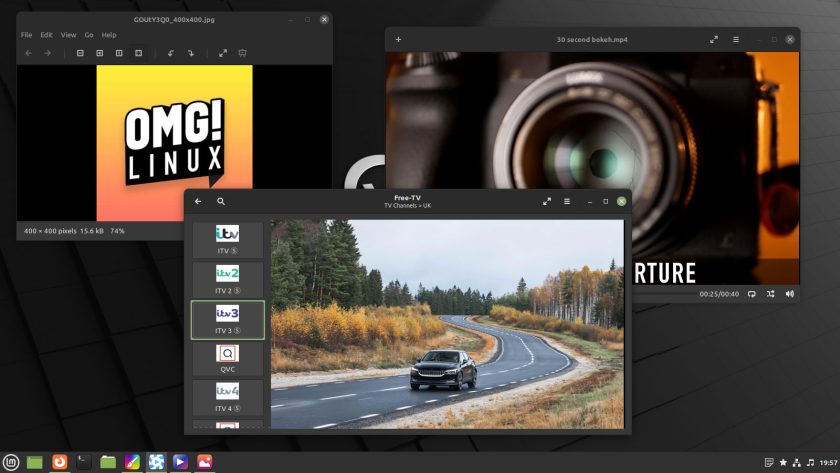Go back in Free-TV window
840x473 pixels.
198,201
